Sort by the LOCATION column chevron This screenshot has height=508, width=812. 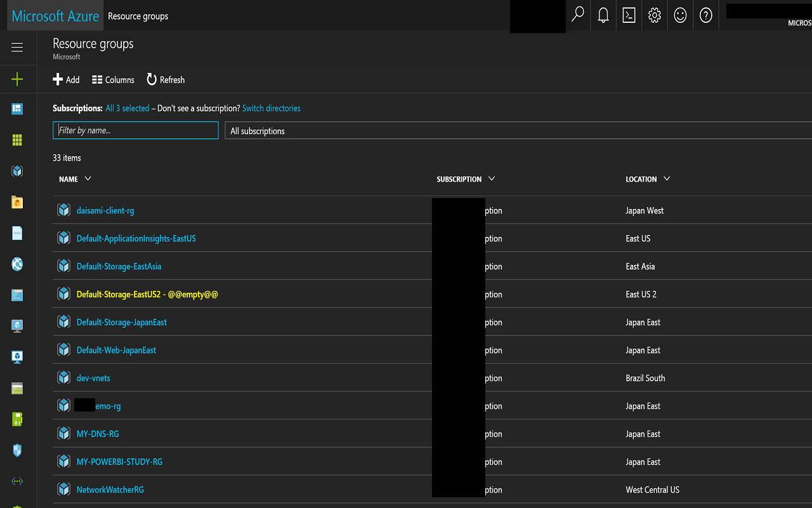[667, 179]
